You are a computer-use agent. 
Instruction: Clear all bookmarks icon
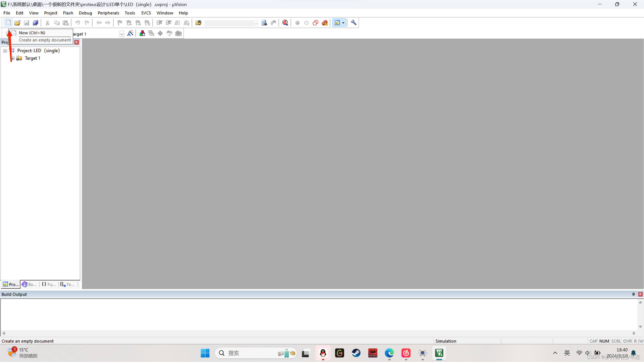coord(147,23)
